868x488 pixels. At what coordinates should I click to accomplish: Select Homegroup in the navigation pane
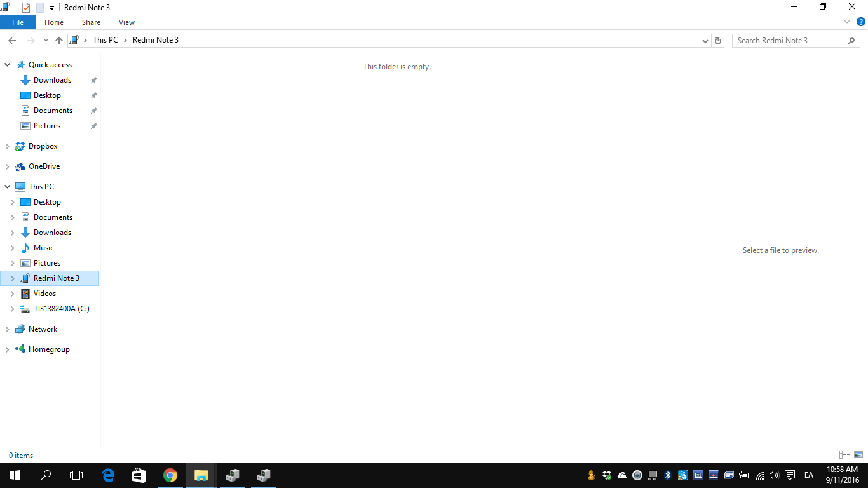point(49,349)
